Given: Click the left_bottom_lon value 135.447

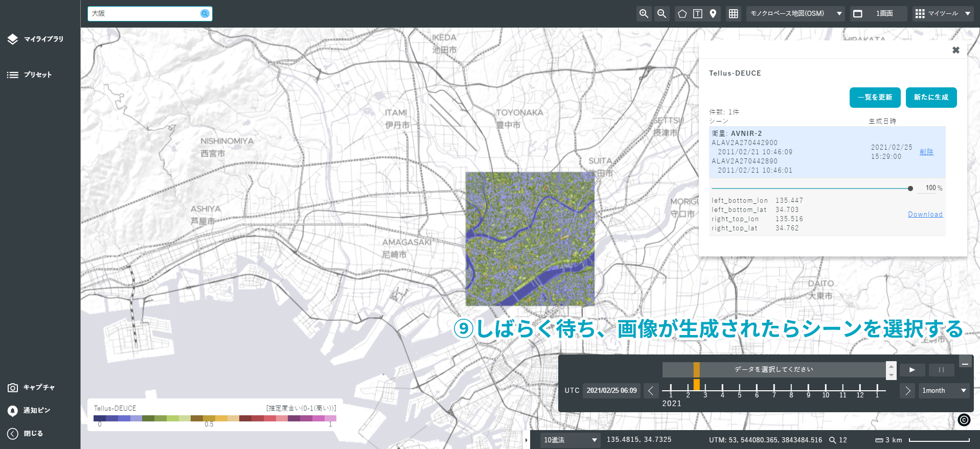Looking at the screenshot, I should click(789, 201).
